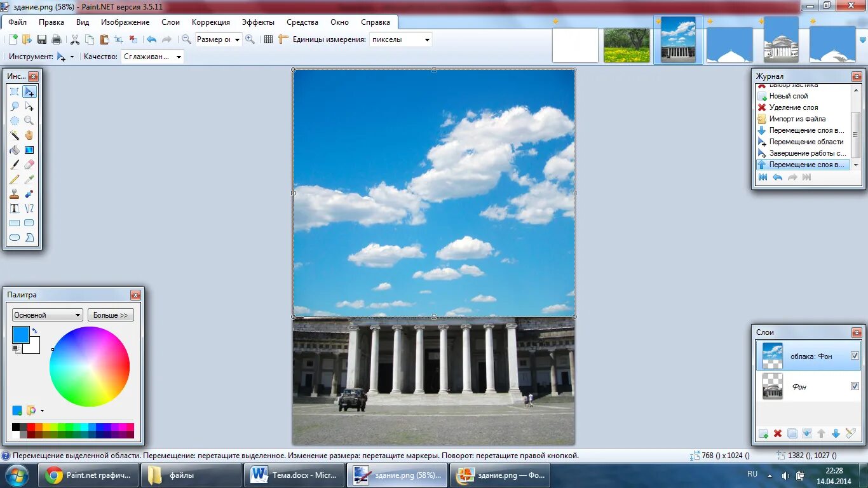Open the 'Коррекция' menu
The height and width of the screenshot is (488, 868).
211,22
